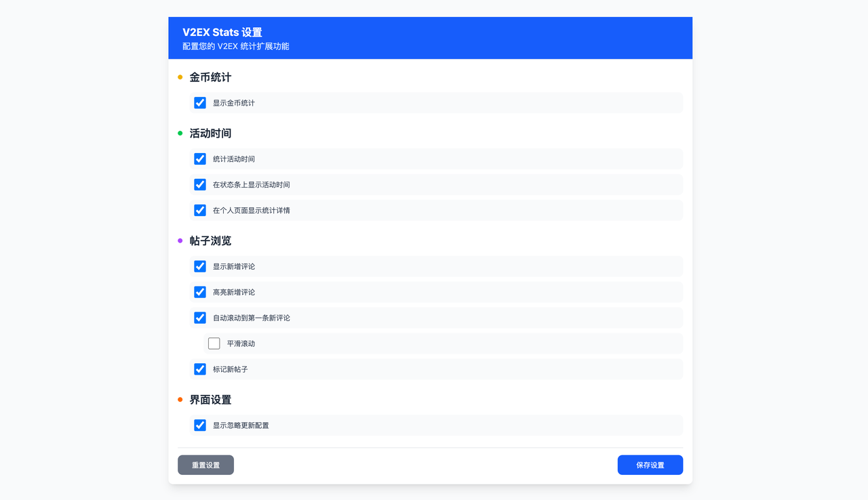Click the 统计活动时间 label text

click(234, 159)
